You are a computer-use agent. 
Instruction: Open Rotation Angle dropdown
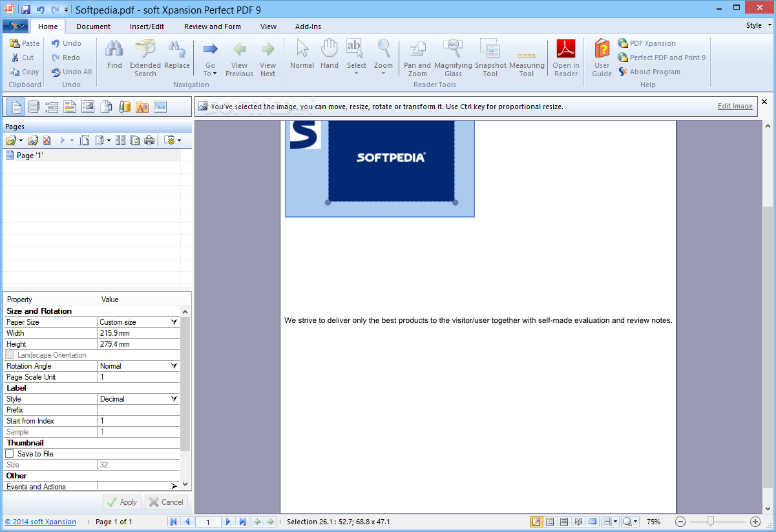(174, 366)
